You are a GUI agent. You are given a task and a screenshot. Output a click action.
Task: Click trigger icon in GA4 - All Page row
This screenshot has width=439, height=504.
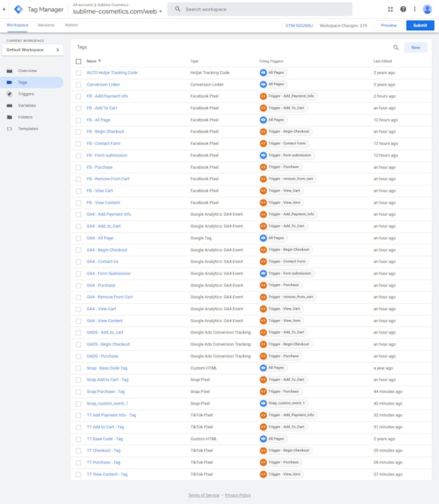click(263, 238)
